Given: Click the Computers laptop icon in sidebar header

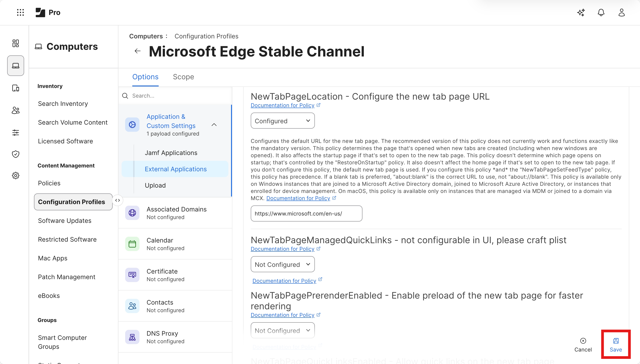Looking at the screenshot, I should point(38,47).
